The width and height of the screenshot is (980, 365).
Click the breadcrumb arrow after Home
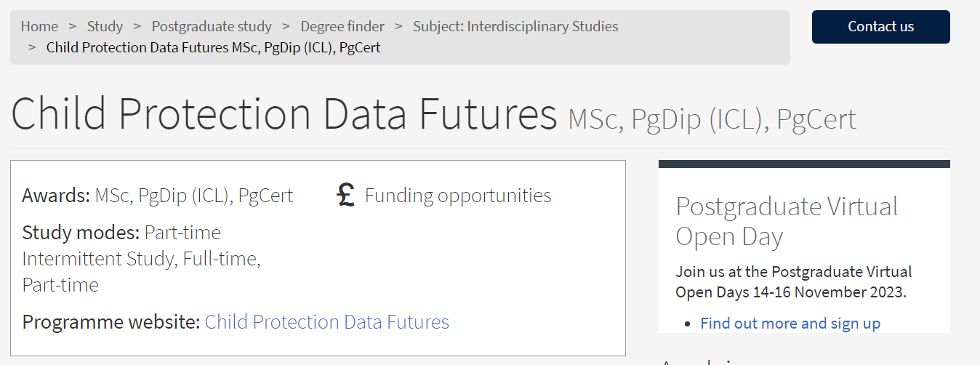[73, 26]
